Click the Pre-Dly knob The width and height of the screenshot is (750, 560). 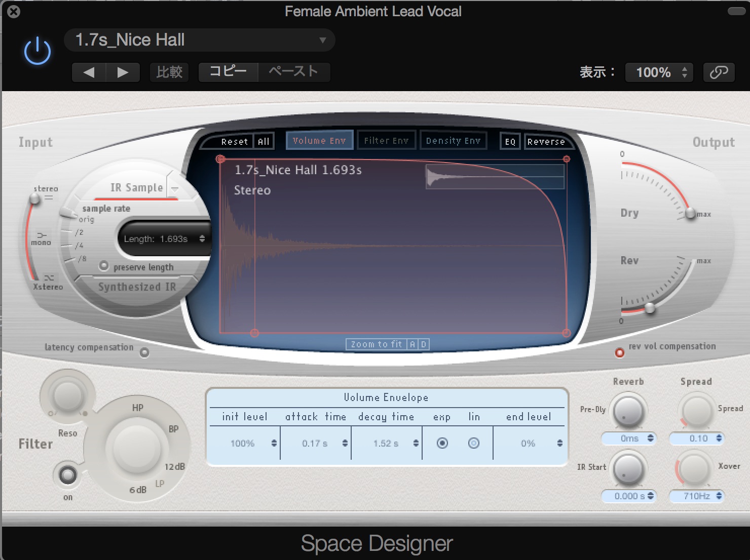[628, 410]
